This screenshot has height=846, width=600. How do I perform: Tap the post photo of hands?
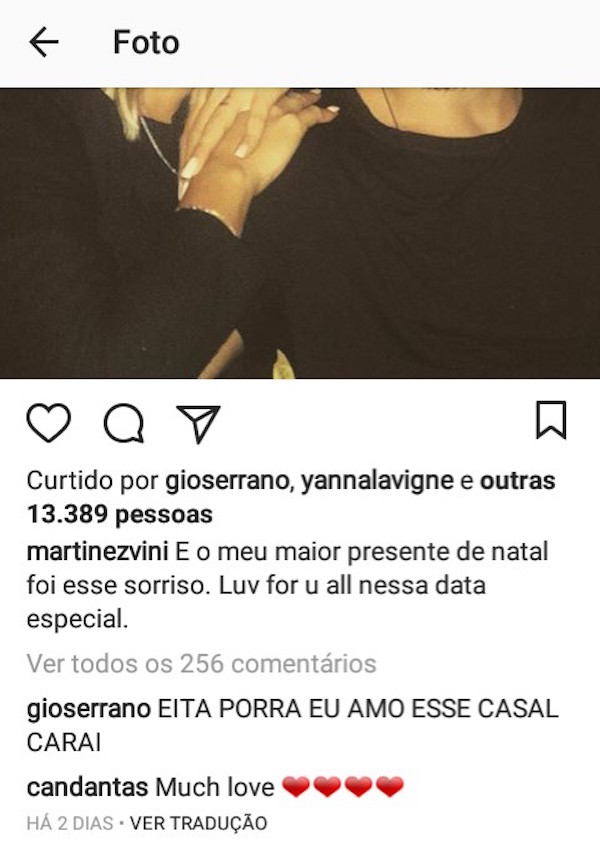(x=300, y=233)
